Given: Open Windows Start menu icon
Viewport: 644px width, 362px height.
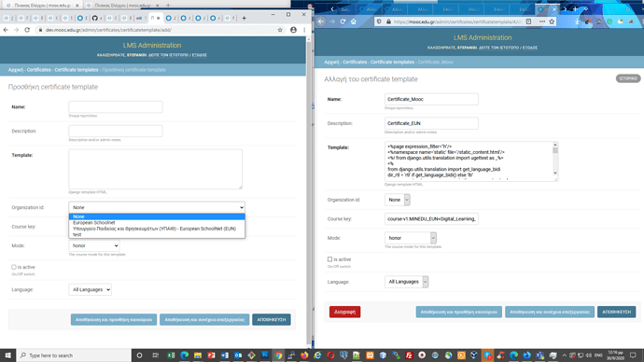Looking at the screenshot, I should pos(7,355).
